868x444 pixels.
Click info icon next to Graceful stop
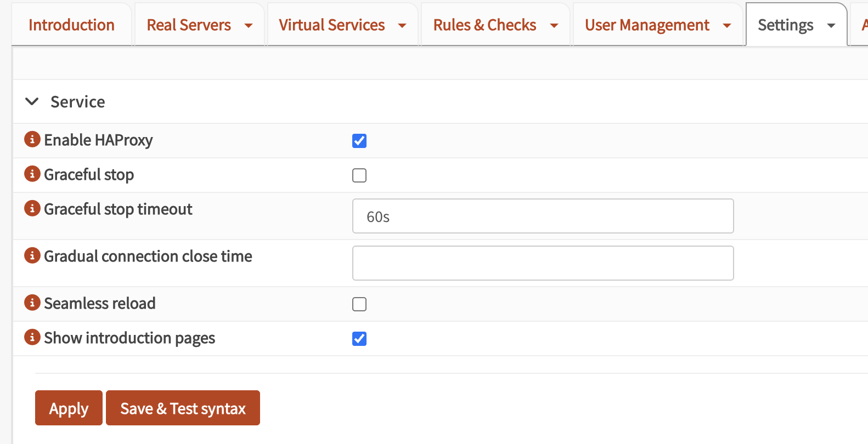pos(32,174)
